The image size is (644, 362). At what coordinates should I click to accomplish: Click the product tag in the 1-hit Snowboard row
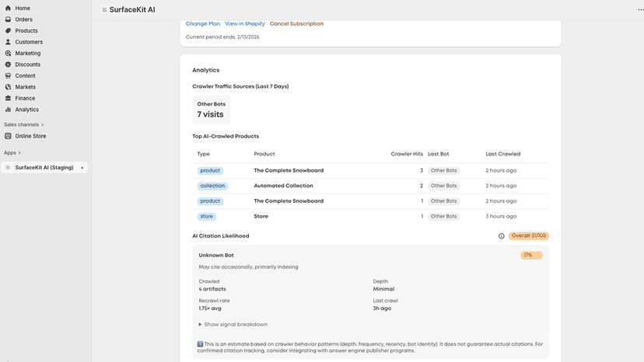click(x=210, y=201)
